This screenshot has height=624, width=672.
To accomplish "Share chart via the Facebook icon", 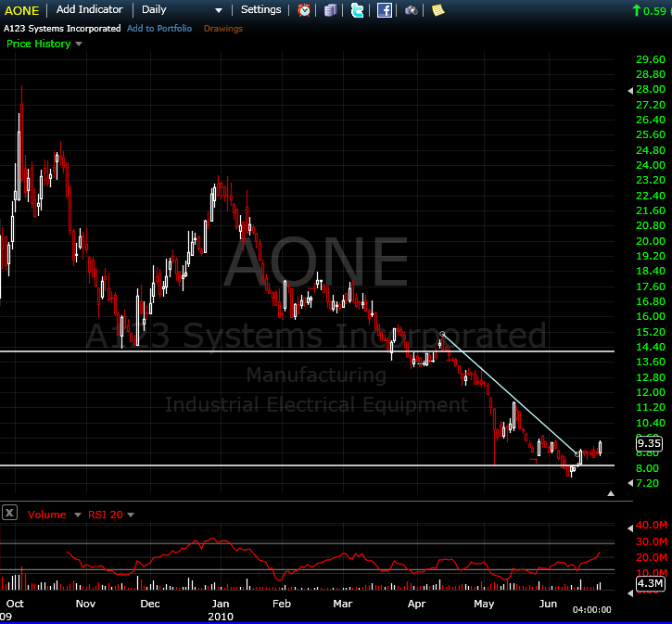I will click(x=384, y=10).
